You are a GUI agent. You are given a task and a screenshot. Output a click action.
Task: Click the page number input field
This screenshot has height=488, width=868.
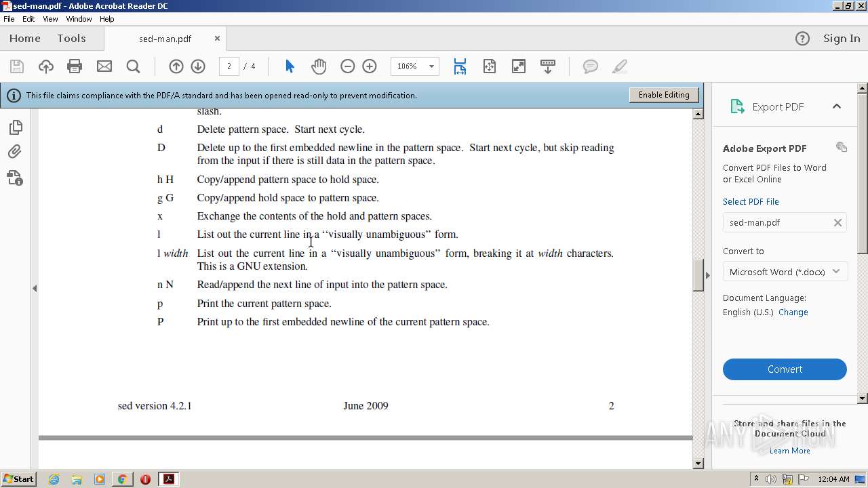tap(229, 66)
